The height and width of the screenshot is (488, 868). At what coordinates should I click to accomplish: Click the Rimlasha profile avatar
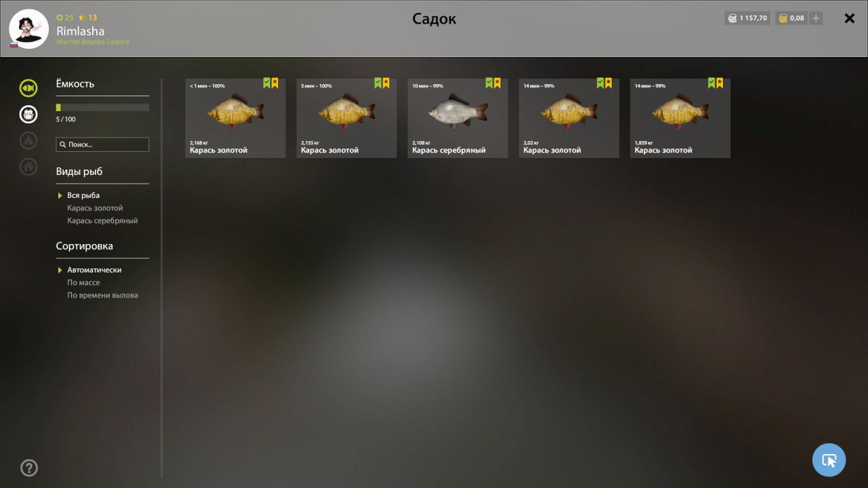click(x=28, y=28)
